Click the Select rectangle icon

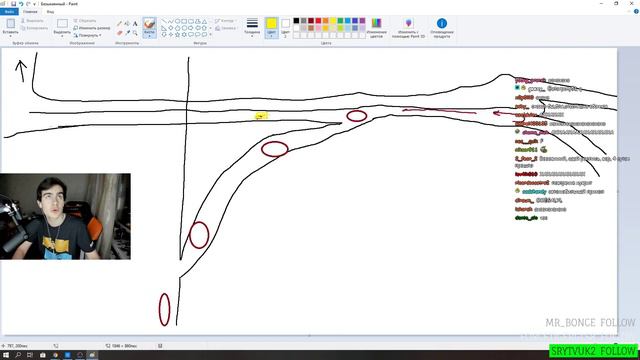click(62, 23)
